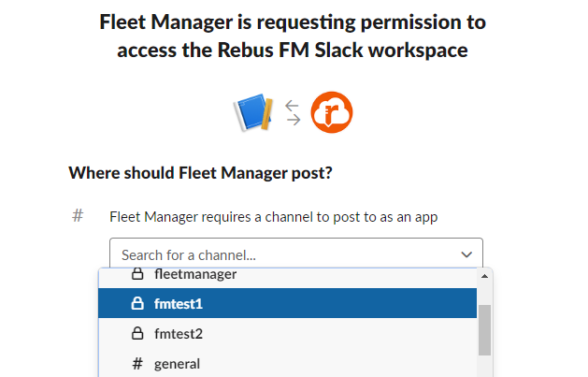Click the Fleet Manager blue book icon

click(251, 113)
